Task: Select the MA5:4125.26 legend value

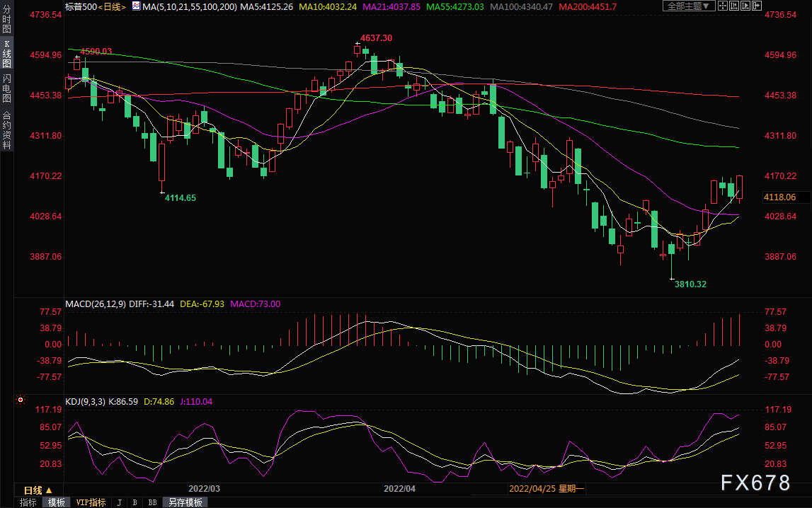Action: 266,7
